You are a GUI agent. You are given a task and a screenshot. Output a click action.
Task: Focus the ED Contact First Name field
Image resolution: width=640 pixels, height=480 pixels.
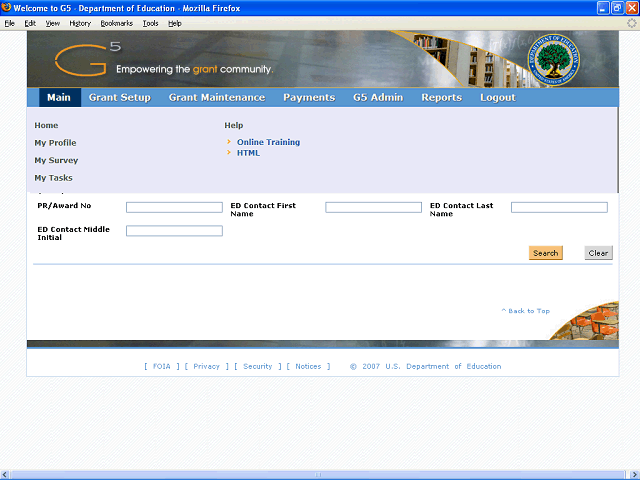373,207
